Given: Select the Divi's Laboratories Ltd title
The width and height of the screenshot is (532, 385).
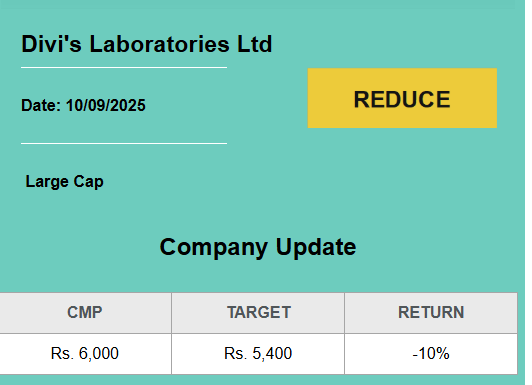Looking at the screenshot, I should [x=147, y=44].
